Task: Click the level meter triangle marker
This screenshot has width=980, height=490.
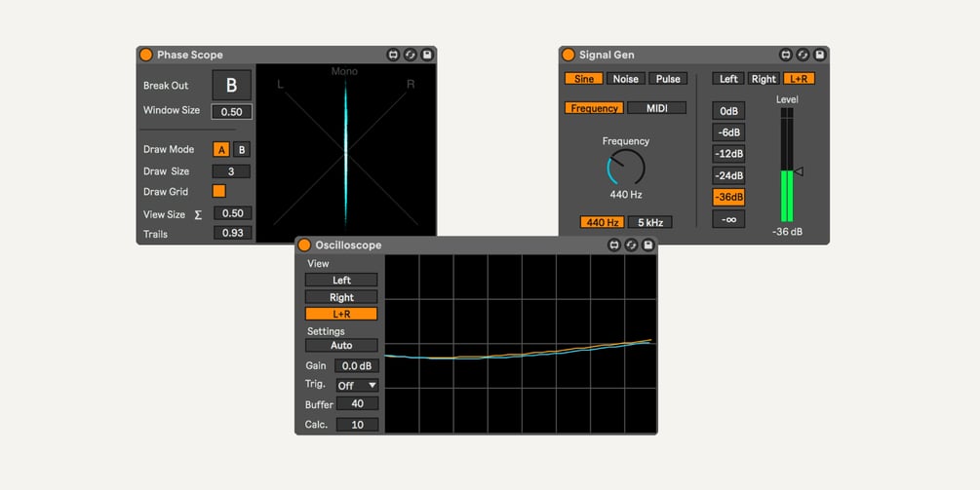Action: click(x=799, y=171)
